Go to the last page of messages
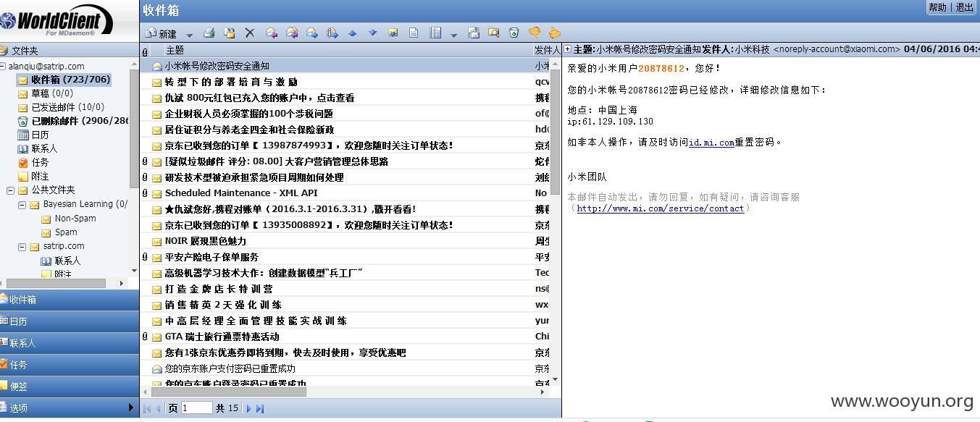This screenshot has width=980, height=422. tap(260, 408)
